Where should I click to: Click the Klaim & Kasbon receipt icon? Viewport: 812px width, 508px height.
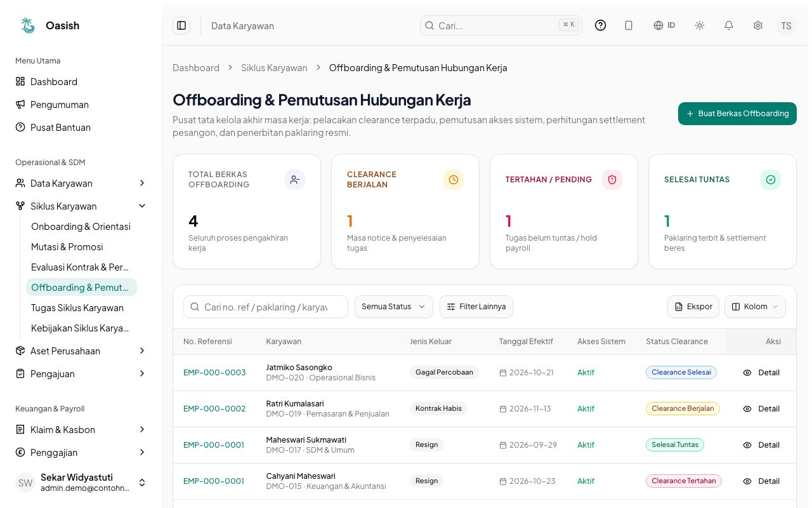(x=20, y=429)
